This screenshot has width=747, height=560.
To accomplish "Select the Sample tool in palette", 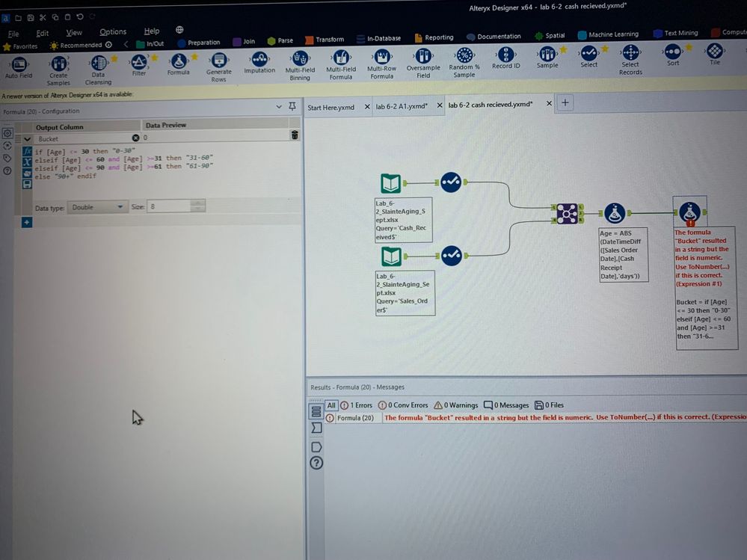I will 547,57.
